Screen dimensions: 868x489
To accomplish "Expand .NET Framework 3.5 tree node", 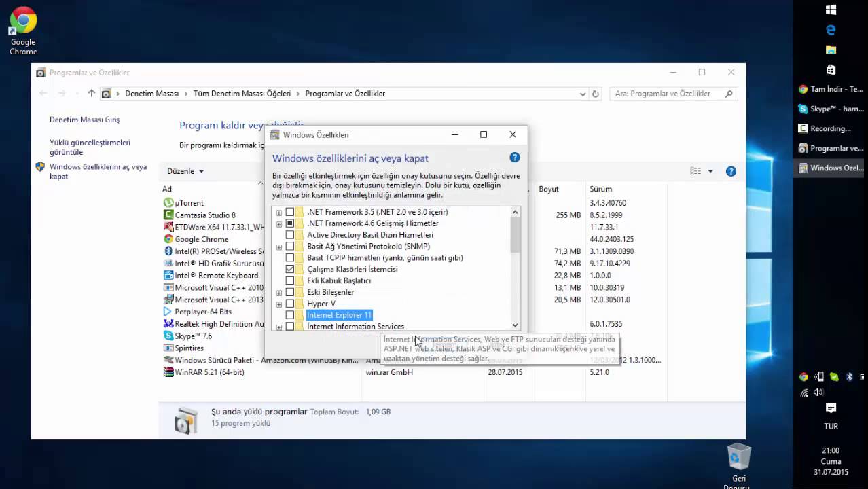I will 278,213.
